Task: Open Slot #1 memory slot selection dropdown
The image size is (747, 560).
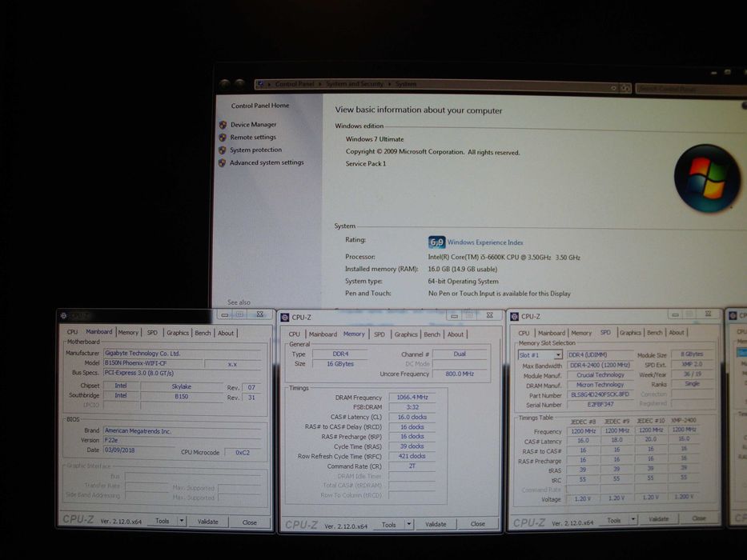Action: [540, 355]
